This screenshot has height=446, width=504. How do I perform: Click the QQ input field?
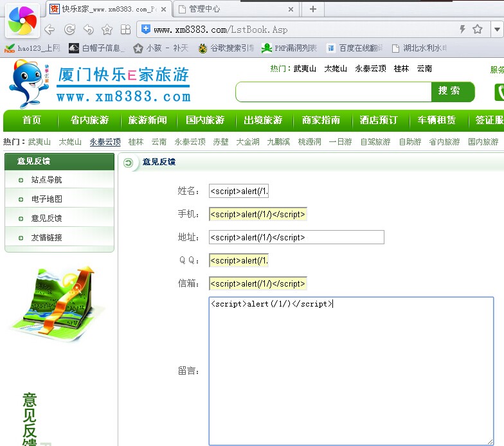pos(239,260)
